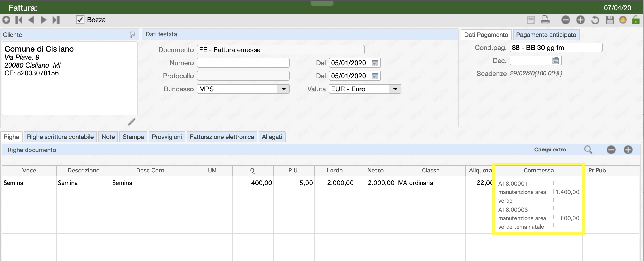The width and height of the screenshot is (644, 261).
Task: Click the Campi extra link
Action: point(550,150)
